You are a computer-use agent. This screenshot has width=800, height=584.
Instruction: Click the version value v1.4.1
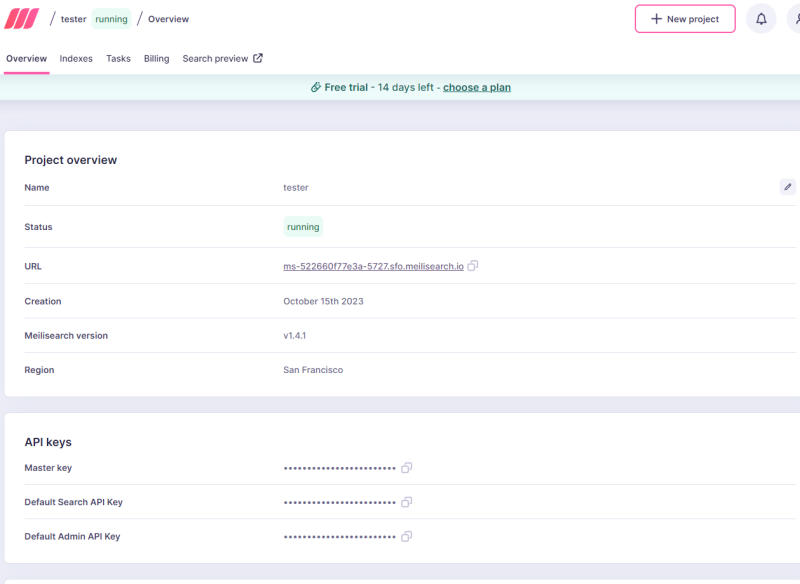click(x=294, y=336)
